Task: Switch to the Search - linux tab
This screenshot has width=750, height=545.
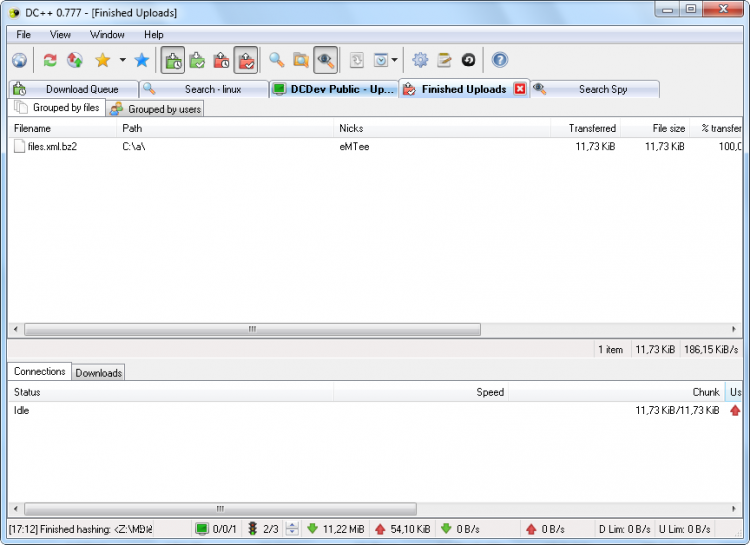Action: 204,89
